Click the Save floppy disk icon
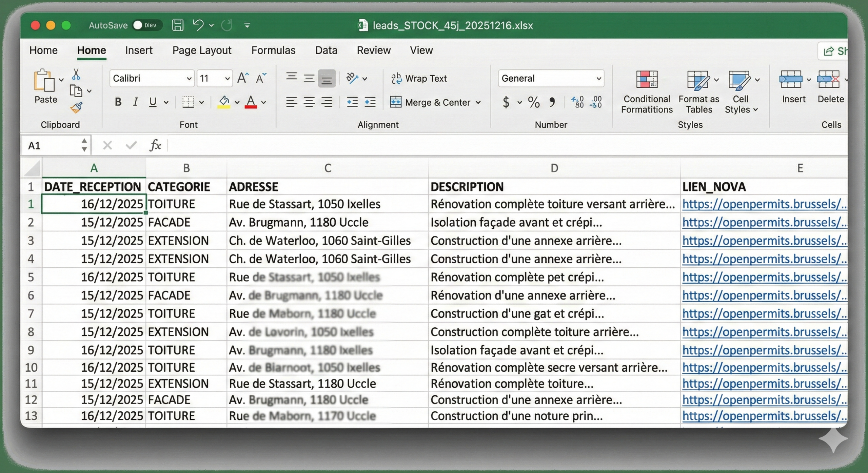This screenshot has height=473, width=868. (177, 25)
